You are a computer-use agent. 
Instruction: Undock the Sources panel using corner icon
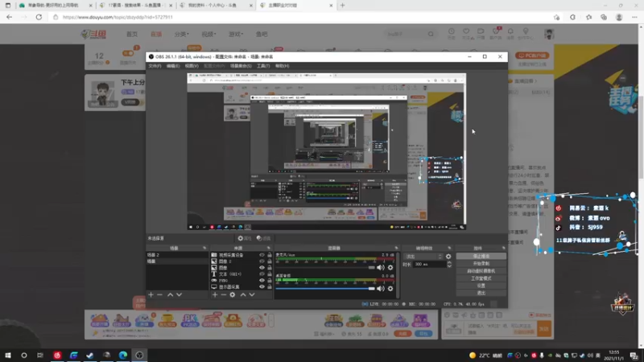click(x=269, y=248)
